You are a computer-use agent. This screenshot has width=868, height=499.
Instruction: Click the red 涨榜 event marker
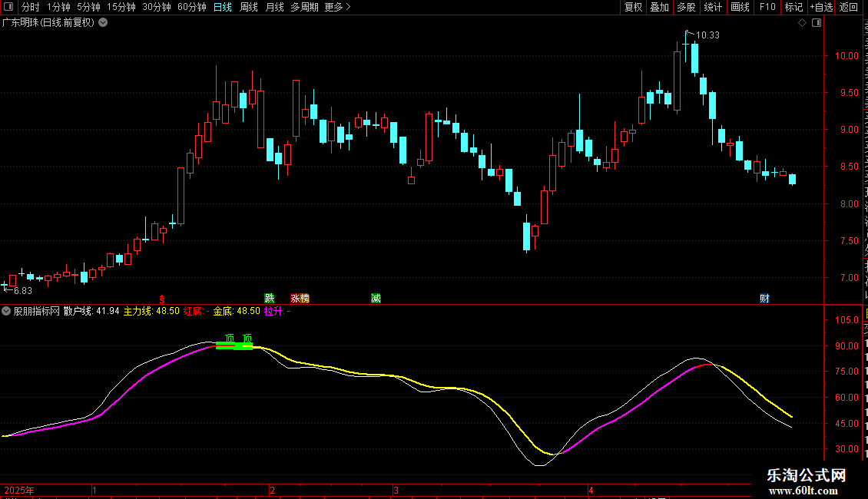point(300,299)
